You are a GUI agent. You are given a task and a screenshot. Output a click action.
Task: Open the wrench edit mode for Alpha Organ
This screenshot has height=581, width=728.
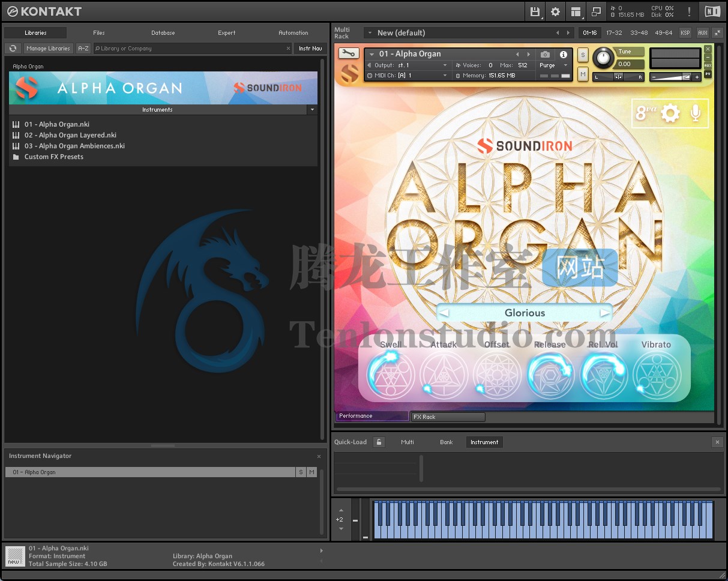pos(348,53)
